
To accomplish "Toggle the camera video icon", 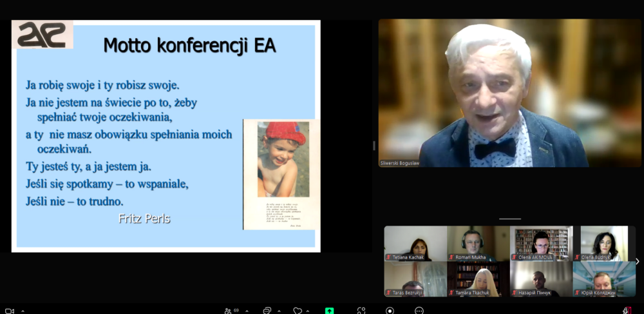I will [x=10, y=310].
